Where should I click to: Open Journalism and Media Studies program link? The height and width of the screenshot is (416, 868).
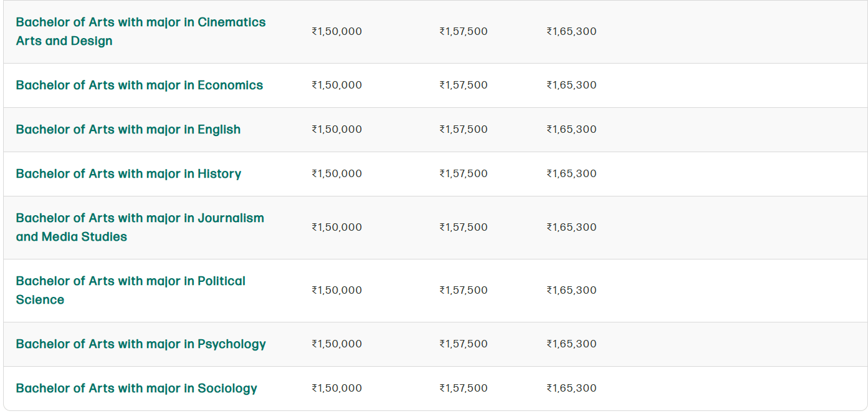(x=140, y=227)
